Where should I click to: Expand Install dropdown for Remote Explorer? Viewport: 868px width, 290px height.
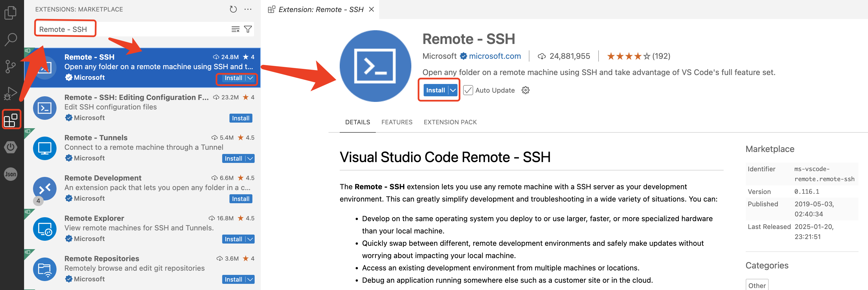[250, 239]
